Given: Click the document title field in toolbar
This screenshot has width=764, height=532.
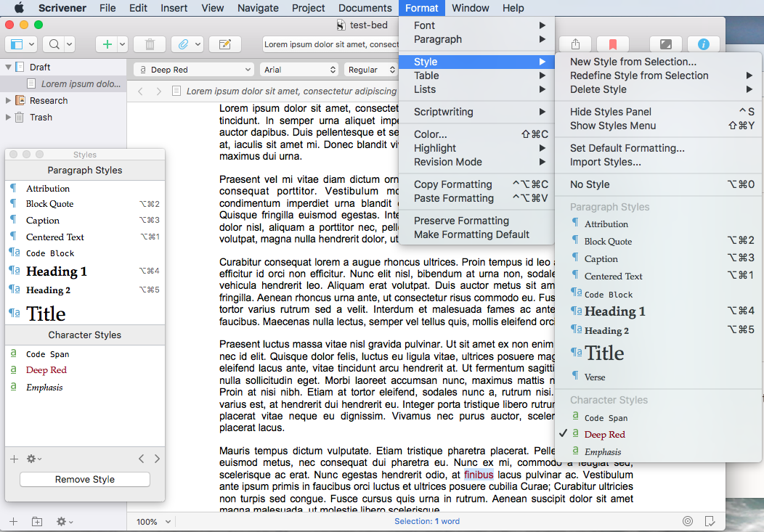Looking at the screenshot, I should pyautogui.click(x=331, y=44).
